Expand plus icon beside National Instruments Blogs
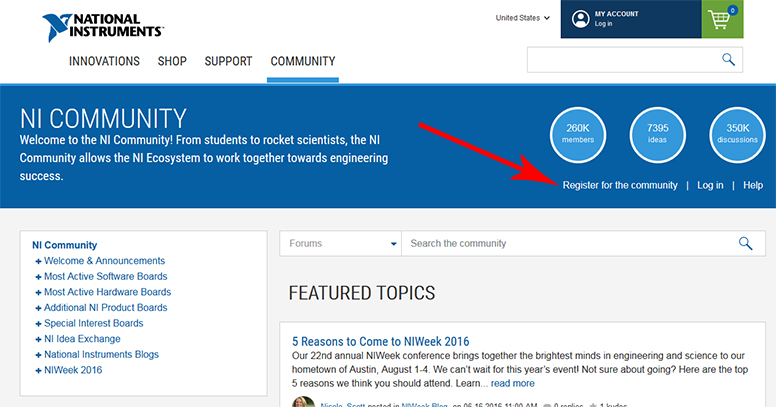776x407 pixels. (38, 355)
